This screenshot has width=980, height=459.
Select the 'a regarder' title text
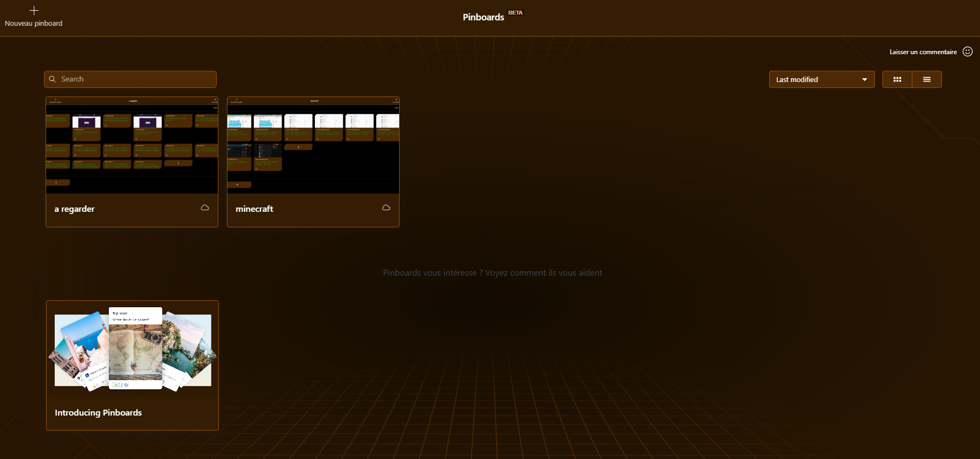[x=75, y=209]
